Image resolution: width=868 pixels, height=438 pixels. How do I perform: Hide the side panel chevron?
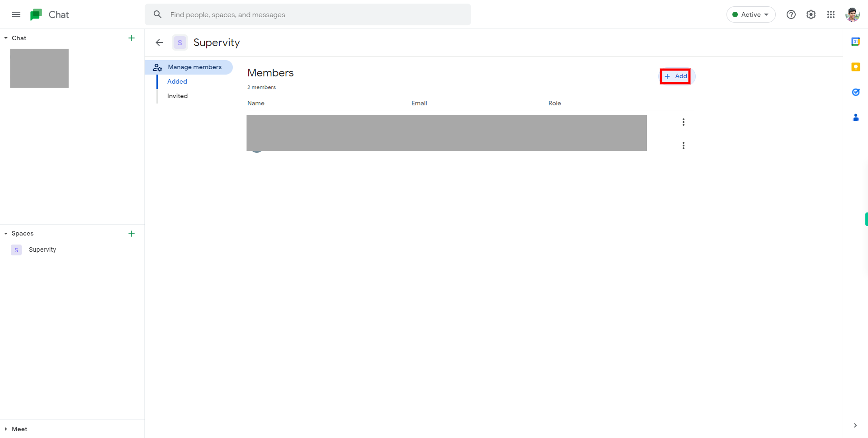855,425
